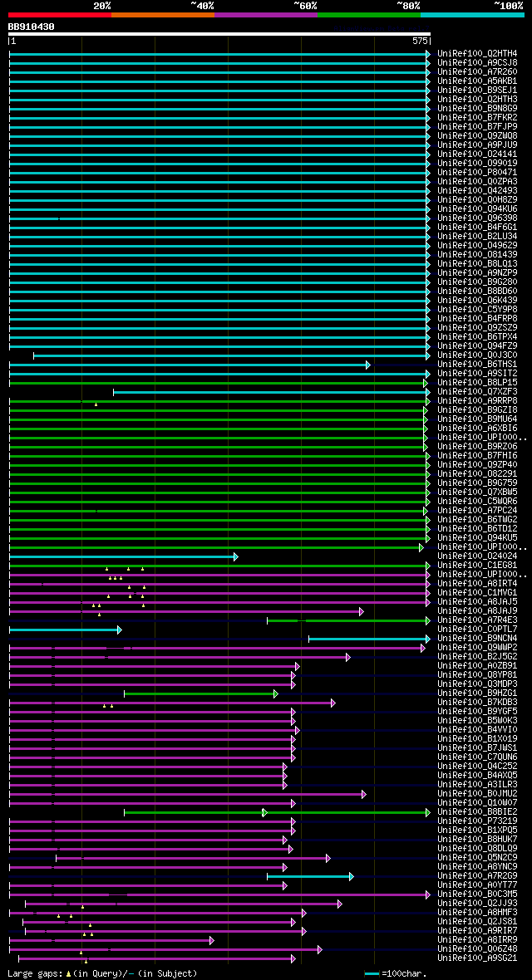Screen dimensions: 532x980
Task: Select the UniRef100_O24141 label
Action: coord(477,154)
